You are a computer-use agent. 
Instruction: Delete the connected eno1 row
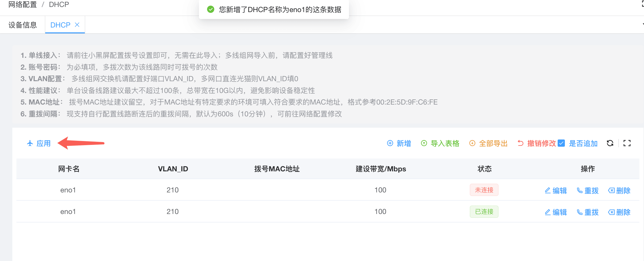pyautogui.click(x=619, y=212)
